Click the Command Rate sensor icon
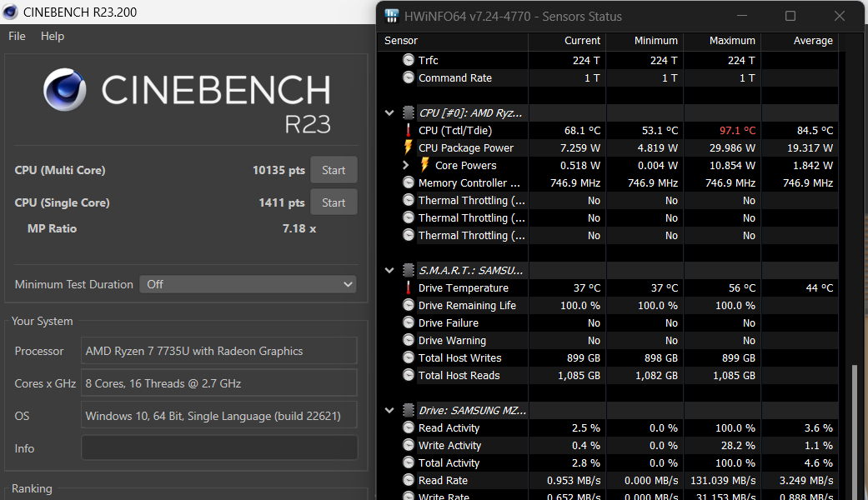Viewport: 868px width, 500px height. point(409,77)
